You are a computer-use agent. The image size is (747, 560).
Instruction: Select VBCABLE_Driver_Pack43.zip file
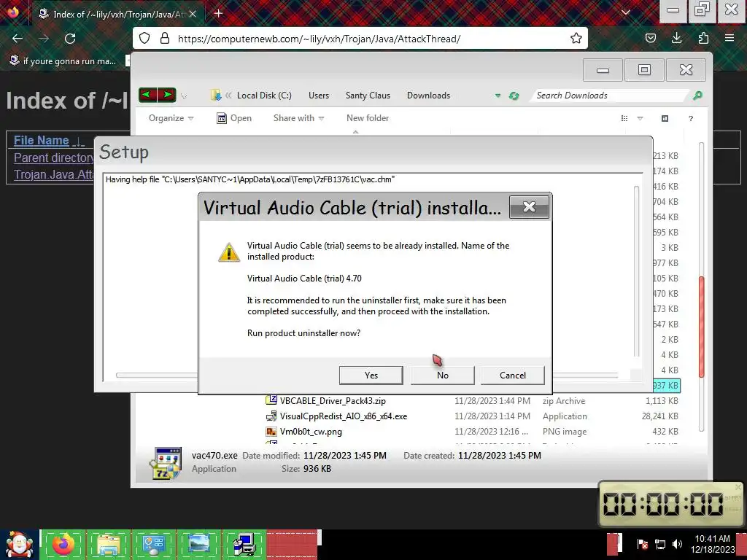(x=333, y=401)
